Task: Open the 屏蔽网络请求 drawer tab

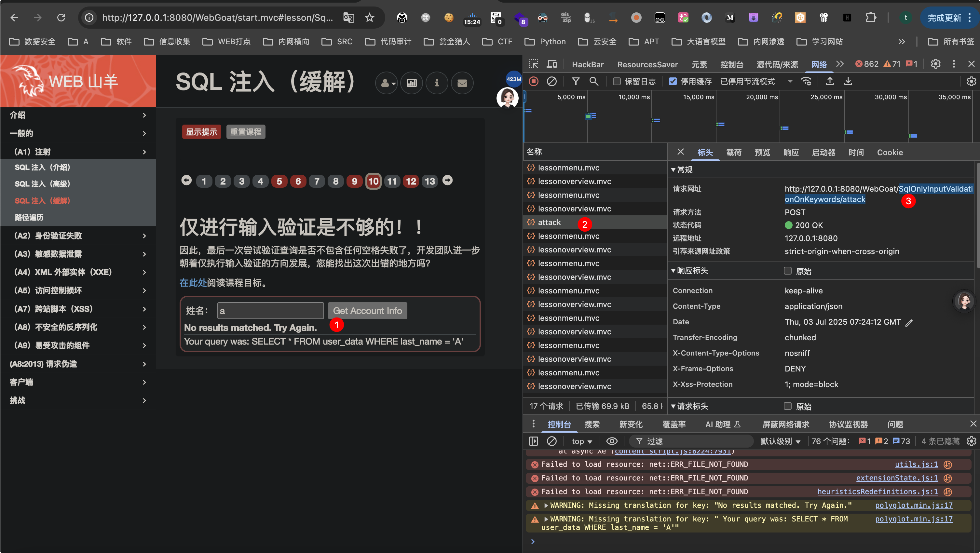Action: [786, 424]
